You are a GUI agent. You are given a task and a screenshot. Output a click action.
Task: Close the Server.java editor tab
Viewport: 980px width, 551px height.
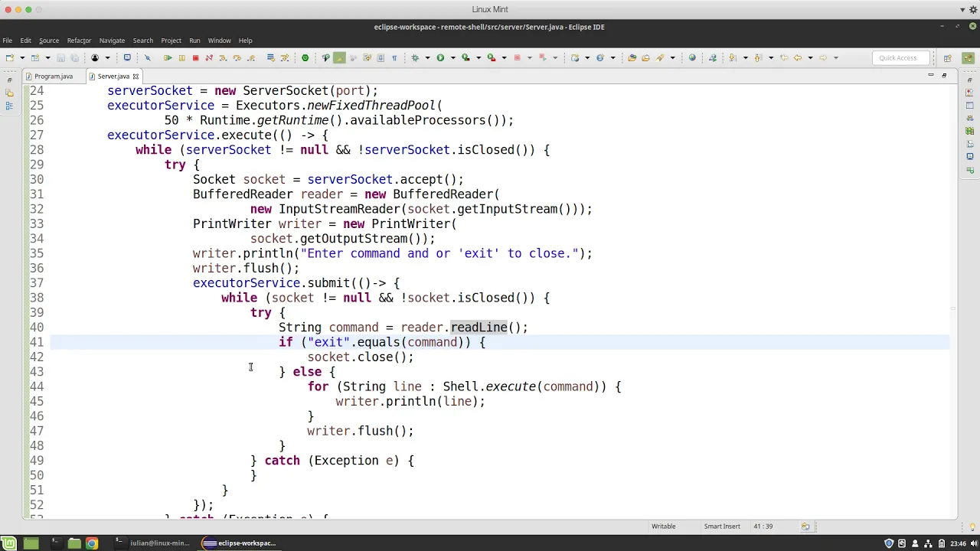[x=136, y=77]
